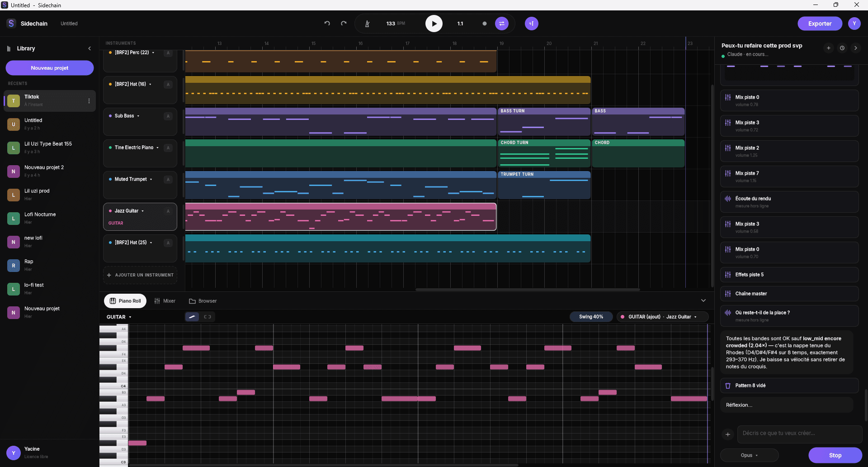Open the Opus model dropdown
The height and width of the screenshot is (467, 868).
(x=750, y=455)
